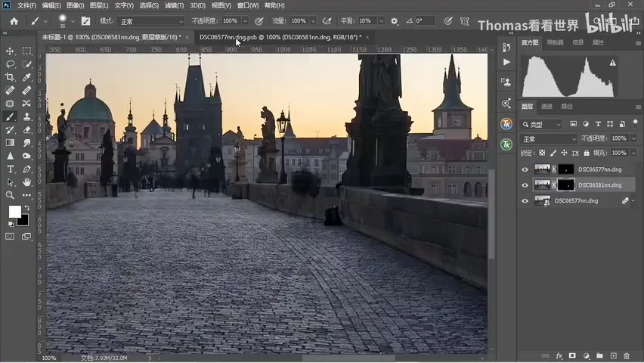The width and height of the screenshot is (644, 363).
Task: Switch to the 导航器 panel tab
Action: coord(555,42)
